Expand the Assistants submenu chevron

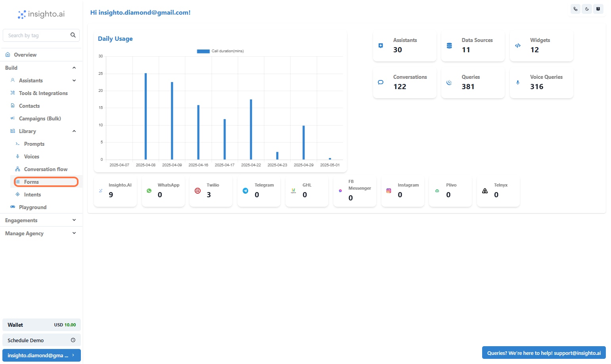(x=74, y=80)
